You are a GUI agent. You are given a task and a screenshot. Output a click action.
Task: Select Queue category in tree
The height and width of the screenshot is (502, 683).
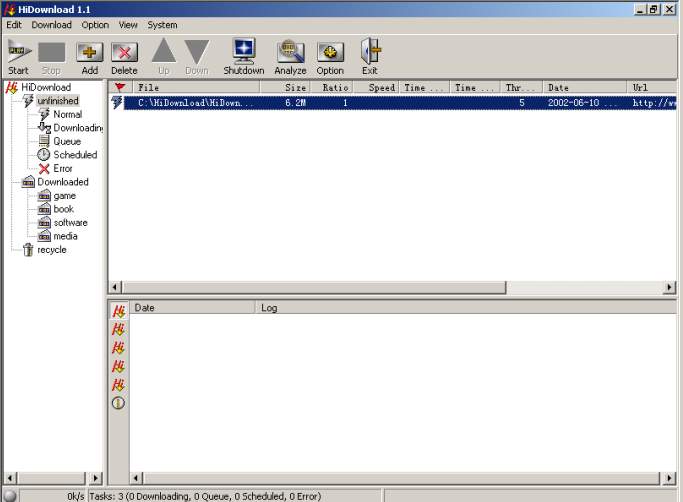click(67, 141)
